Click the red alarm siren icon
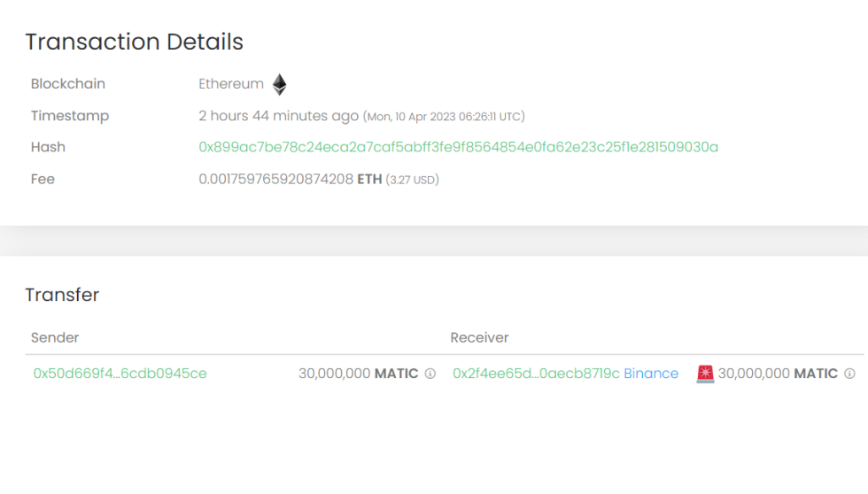Screen dimensions: 868x494 [x=705, y=374]
